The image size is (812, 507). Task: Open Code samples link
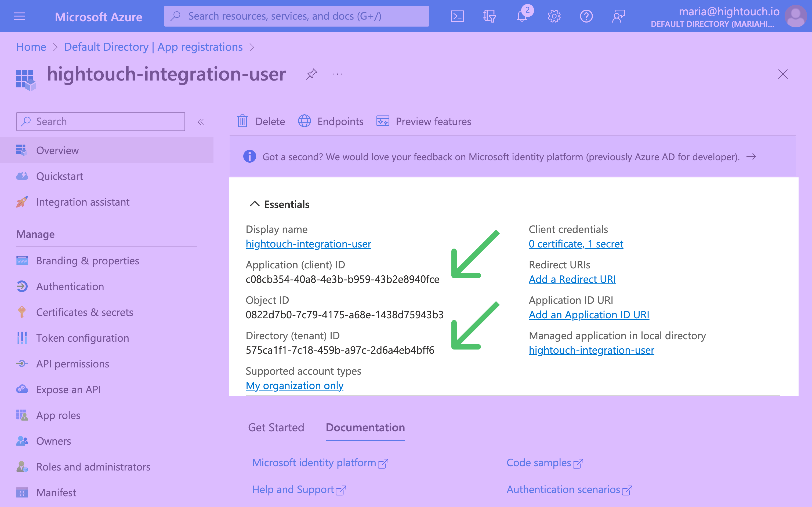[545, 463]
